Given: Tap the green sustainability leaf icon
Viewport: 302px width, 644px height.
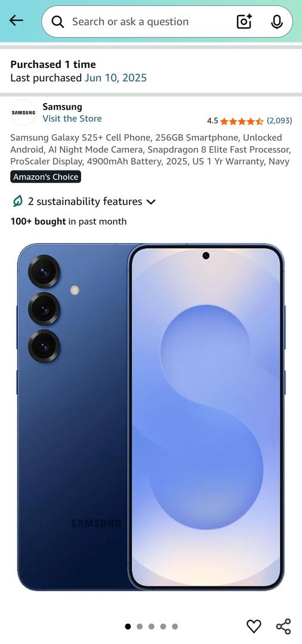Looking at the screenshot, I should tap(17, 202).
